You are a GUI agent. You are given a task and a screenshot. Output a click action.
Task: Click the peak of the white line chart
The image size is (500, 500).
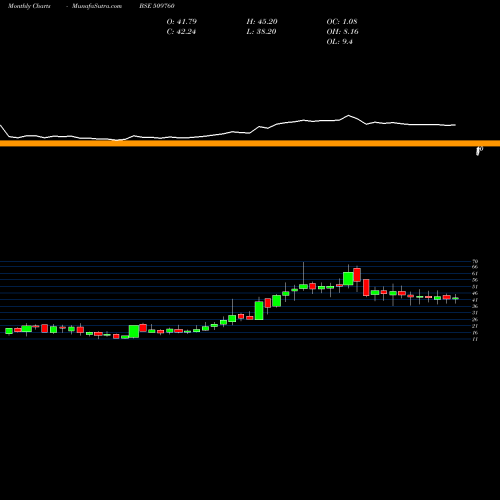point(349,115)
